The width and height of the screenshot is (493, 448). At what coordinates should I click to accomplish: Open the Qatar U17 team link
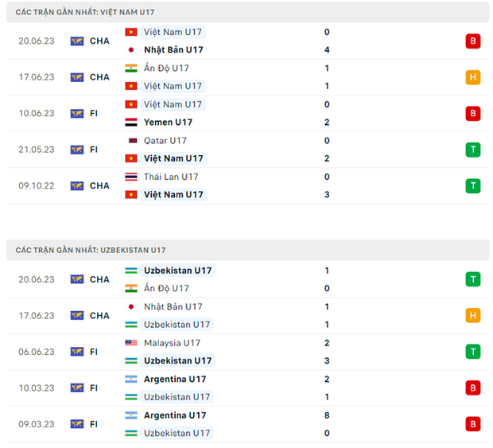(165, 141)
